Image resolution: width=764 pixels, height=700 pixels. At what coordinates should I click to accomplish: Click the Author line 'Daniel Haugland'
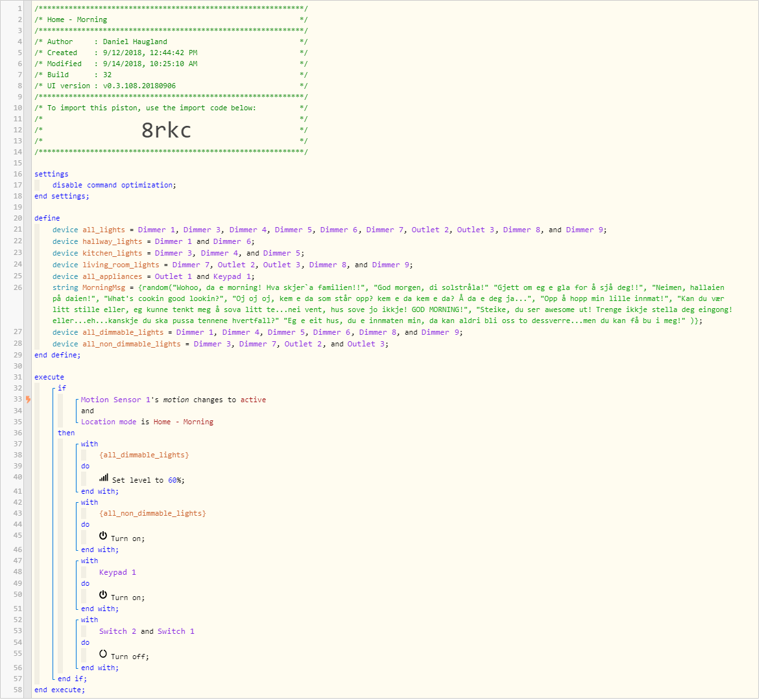pos(135,42)
